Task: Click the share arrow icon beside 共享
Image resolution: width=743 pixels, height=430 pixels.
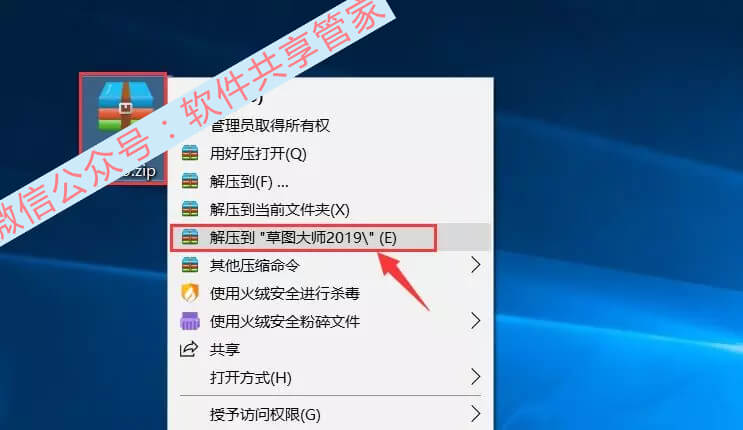Action: [x=189, y=349]
